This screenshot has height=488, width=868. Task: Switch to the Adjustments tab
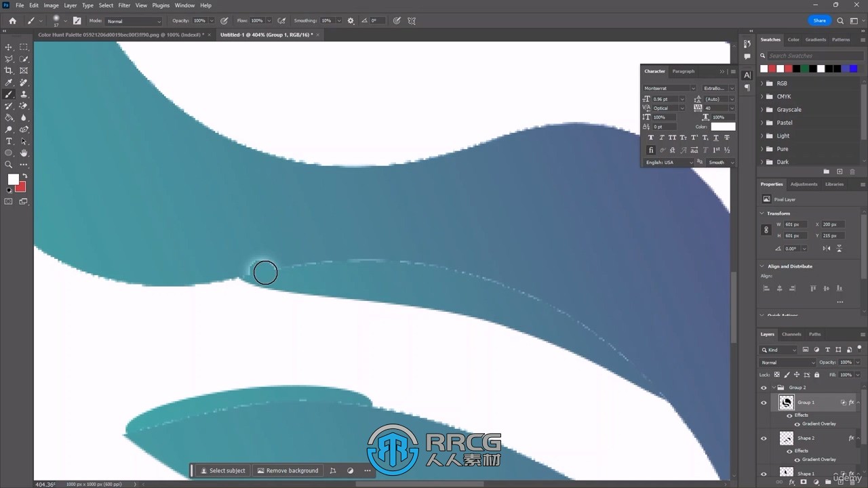(804, 184)
